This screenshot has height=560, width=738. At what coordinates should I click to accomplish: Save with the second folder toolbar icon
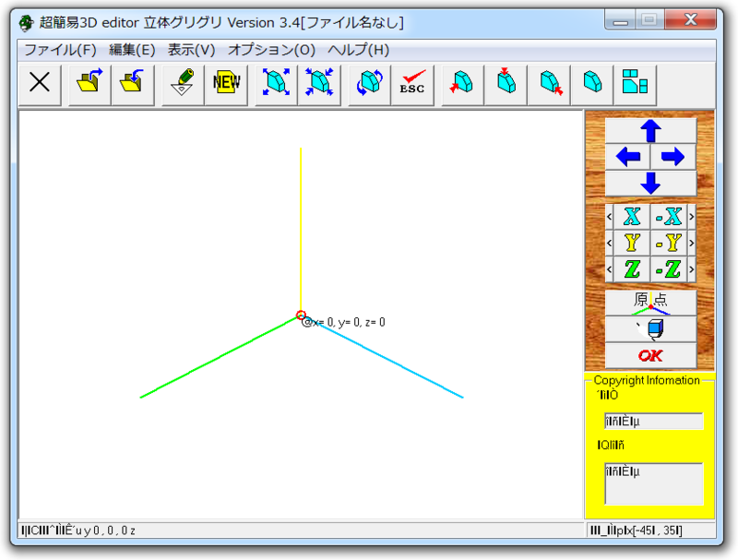click(134, 83)
